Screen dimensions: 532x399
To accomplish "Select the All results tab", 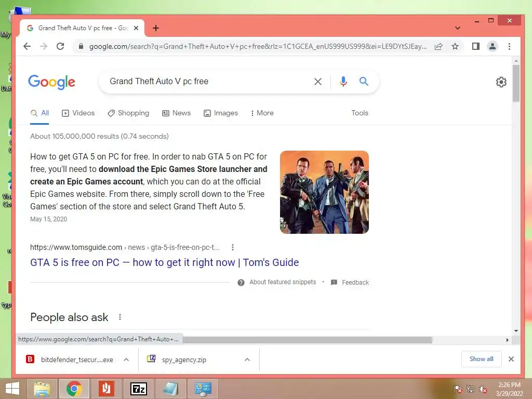I will (39, 113).
